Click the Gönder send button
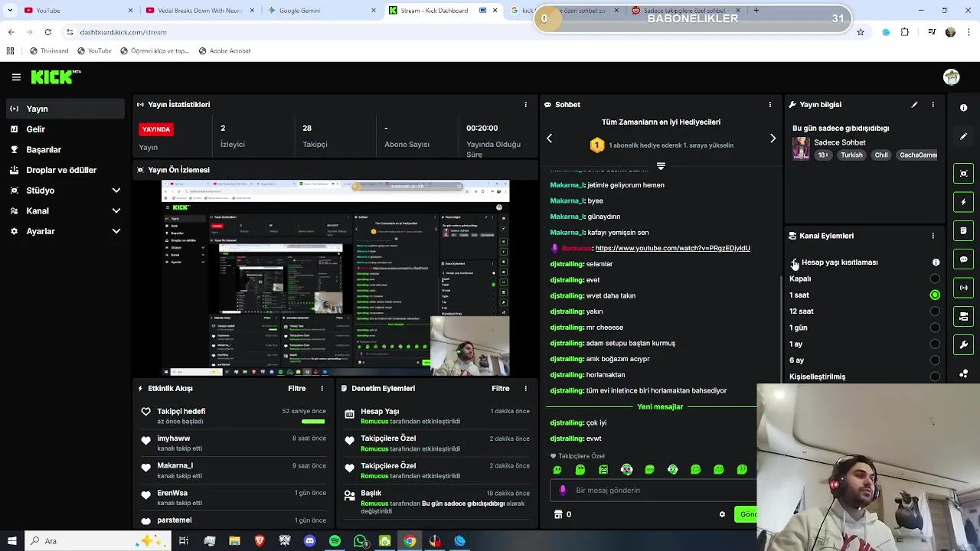Screen dimensions: 980x551 [746, 514]
